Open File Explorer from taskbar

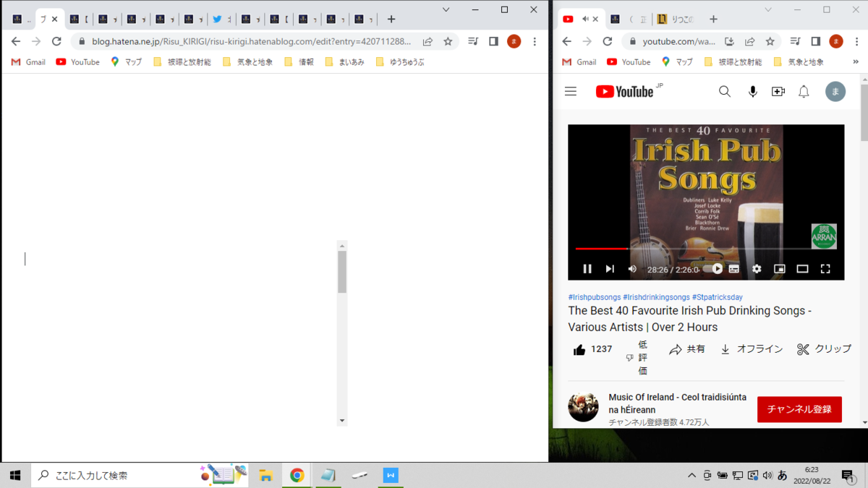click(x=266, y=475)
